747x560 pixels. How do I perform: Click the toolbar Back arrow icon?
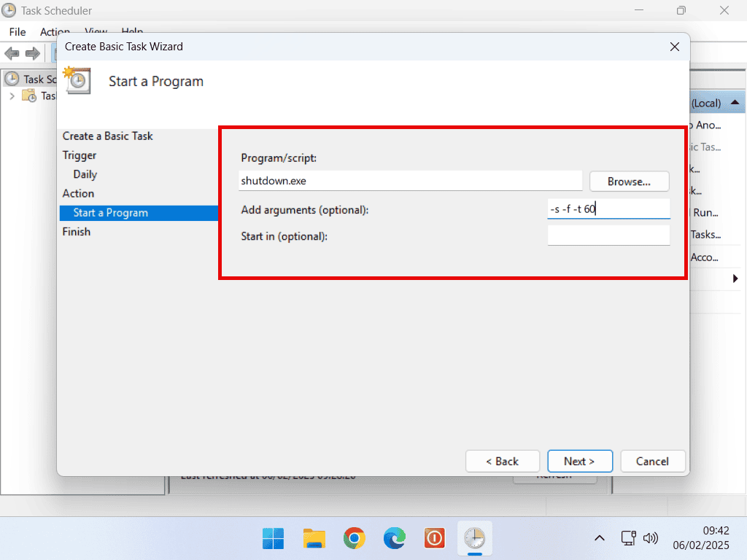12,53
